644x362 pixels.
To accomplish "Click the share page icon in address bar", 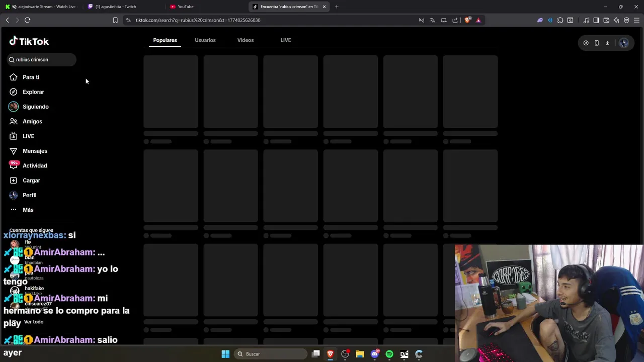I will pos(455,20).
